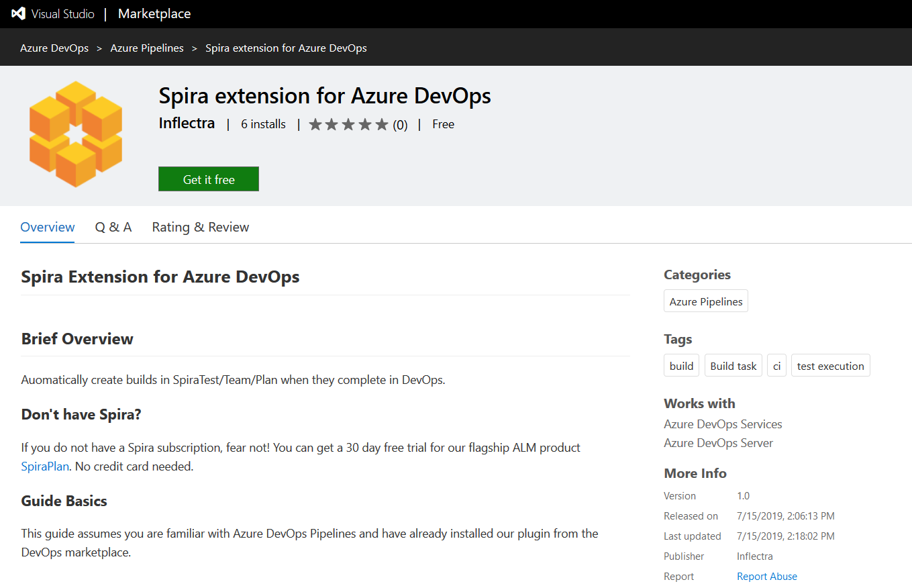Click the Version 1.0 value
The image size is (912, 588).
[743, 495]
